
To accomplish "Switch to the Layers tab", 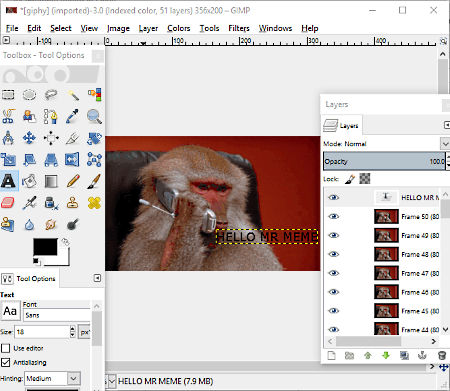I will pyautogui.click(x=342, y=125).
